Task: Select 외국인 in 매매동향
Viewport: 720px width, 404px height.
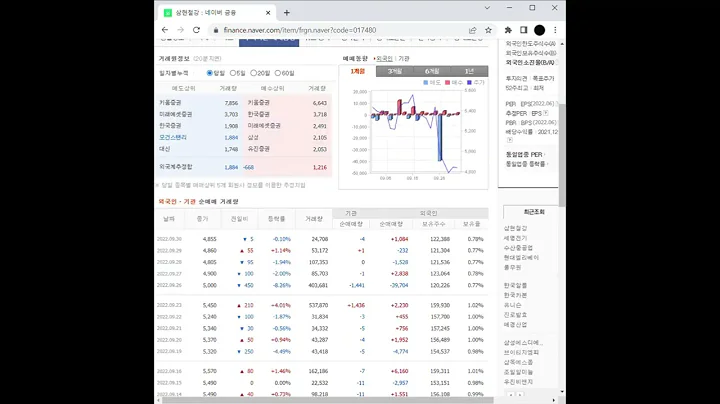Action: [384, 59]
